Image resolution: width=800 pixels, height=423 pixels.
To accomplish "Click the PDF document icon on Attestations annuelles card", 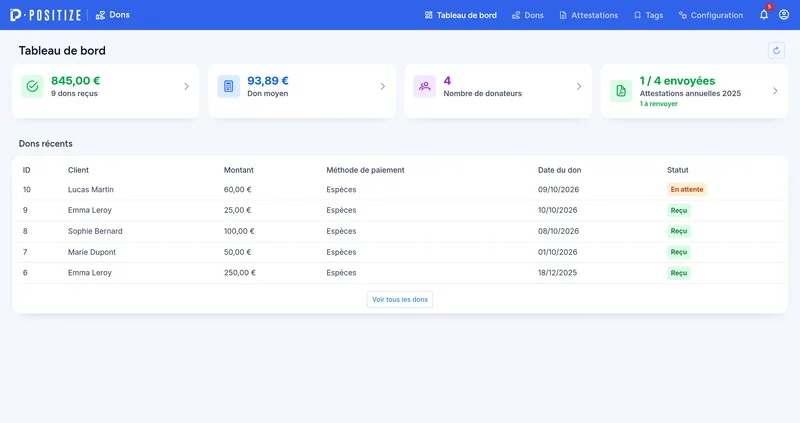I will coord(621,91).
